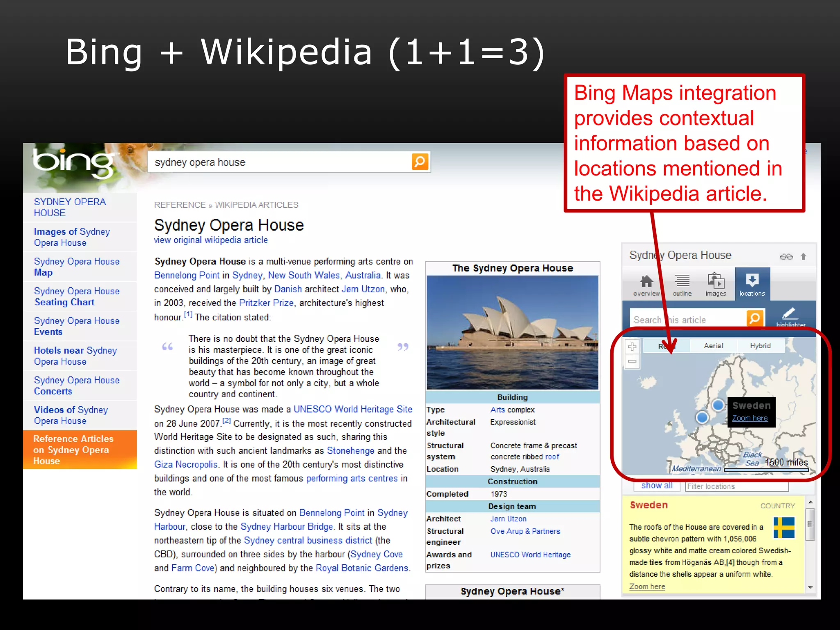This screenshot has width=840, height=630.
Task: Click Zoom here in map tooltip
Action: [750, 418]
